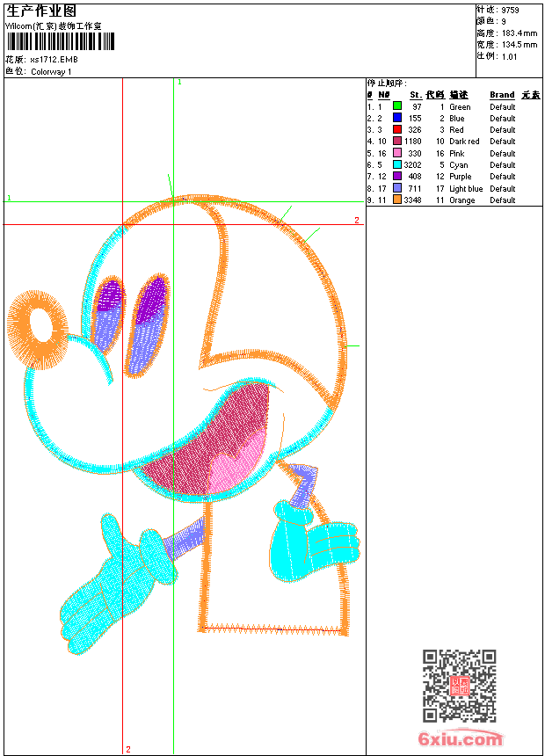Click the 'Purple' description text
545x756 pixels.
point(460,177)
